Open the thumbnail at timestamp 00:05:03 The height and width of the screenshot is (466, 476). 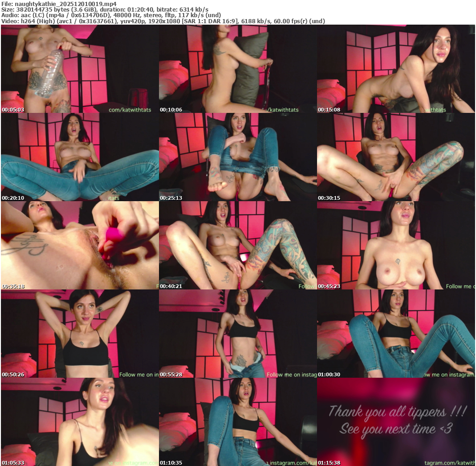[x=79, y=69]
